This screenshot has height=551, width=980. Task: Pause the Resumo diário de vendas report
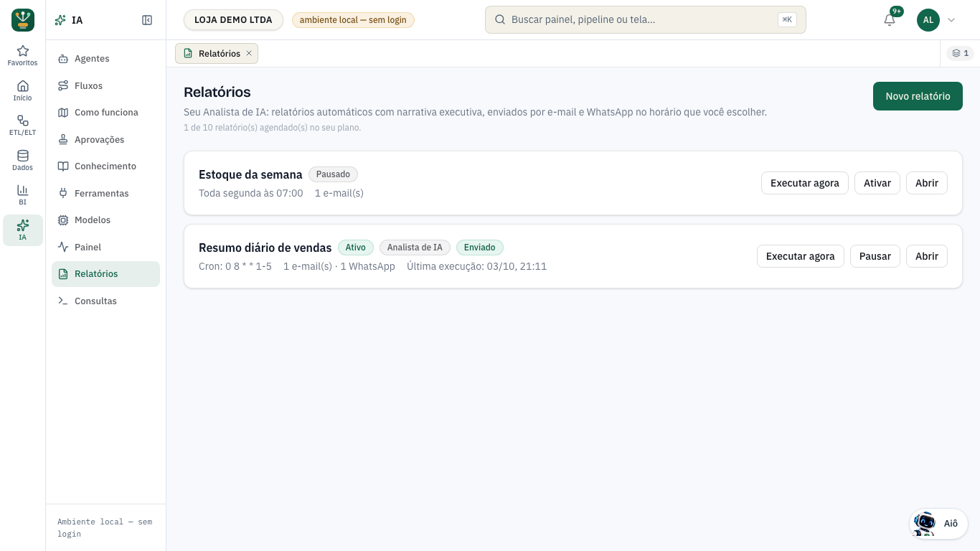click(x=875, y=256)
